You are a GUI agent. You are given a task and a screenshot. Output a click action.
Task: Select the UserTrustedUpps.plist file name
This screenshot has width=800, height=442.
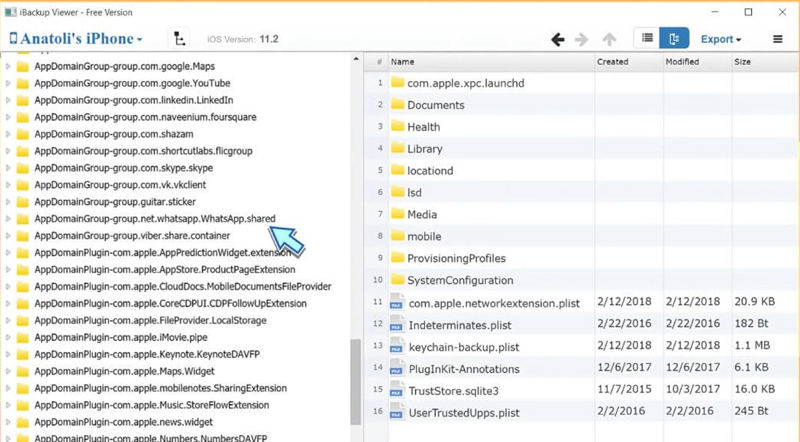click(x=464, y=413)
